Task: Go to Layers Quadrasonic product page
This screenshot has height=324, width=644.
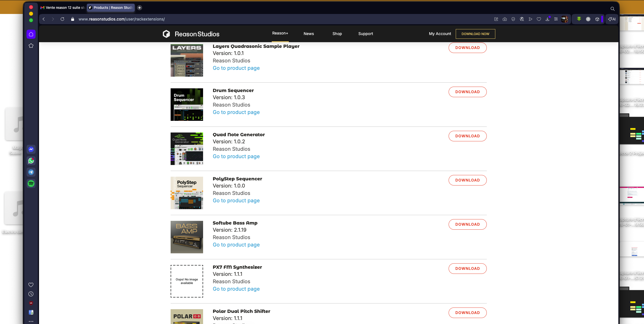Action: (x=236, y=68)
